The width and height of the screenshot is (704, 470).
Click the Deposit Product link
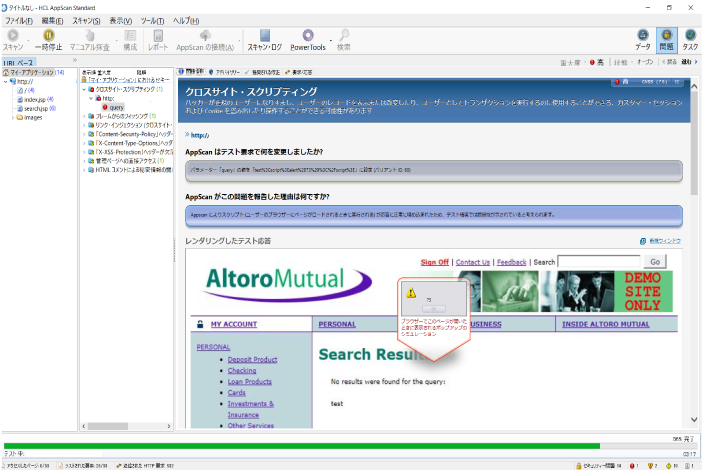(x=252, y=359)
